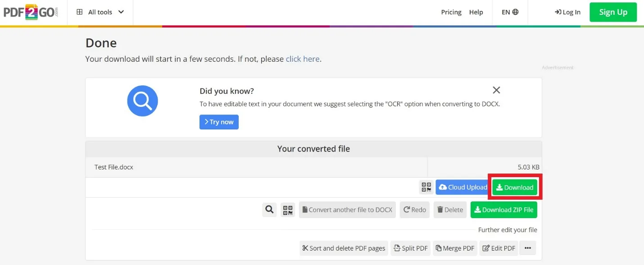Select the QR code icon in the lower toolbar
This screenshot has width=644, height=265.
click(x=288, y=210)
